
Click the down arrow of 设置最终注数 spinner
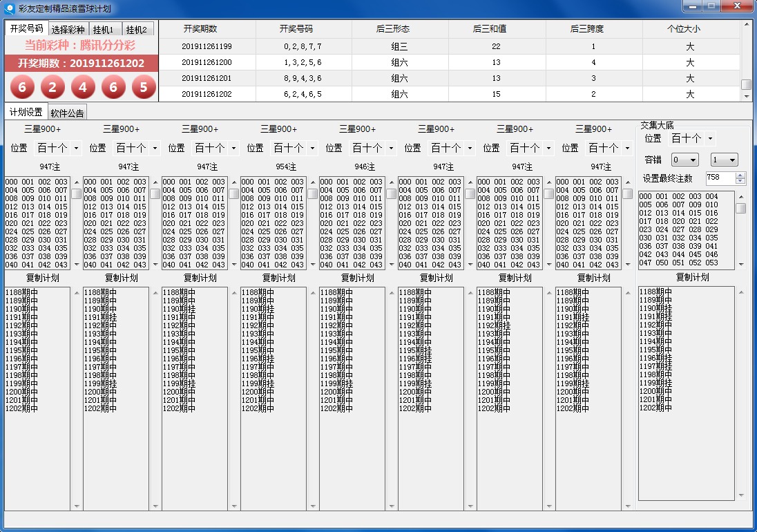[x=740, y=182]
